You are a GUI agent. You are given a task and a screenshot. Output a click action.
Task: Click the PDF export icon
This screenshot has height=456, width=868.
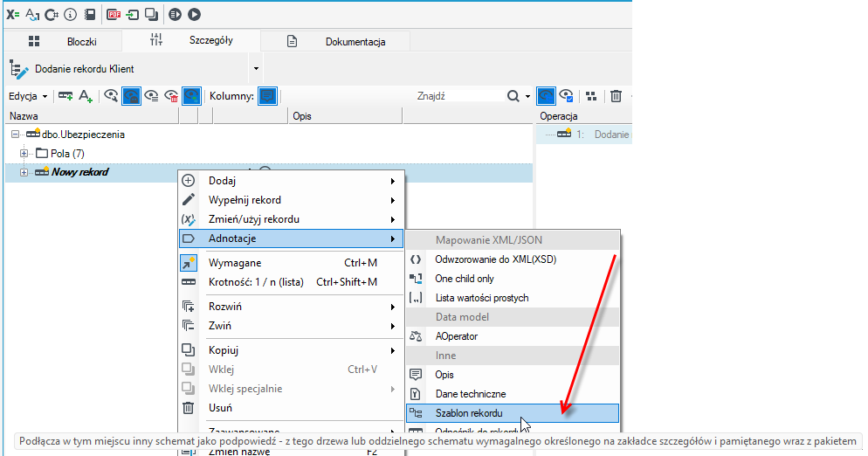114,15
